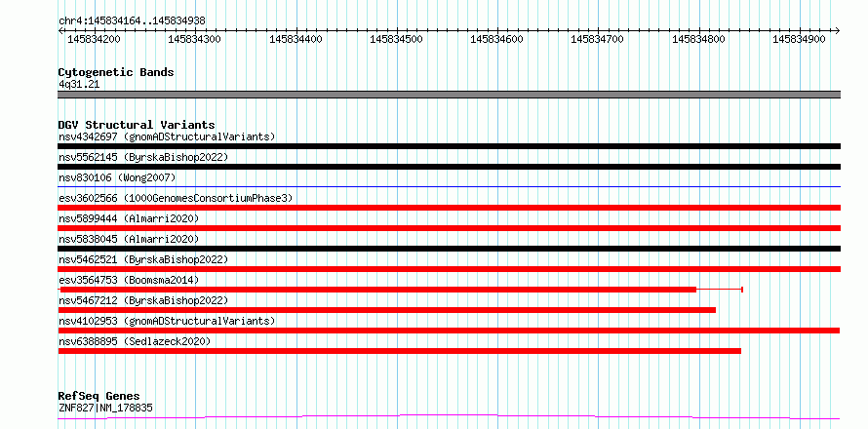Viewport: 868px width, 429px height.
Task: Click the gray 4q31.21 cytoband bar
Action: click(449, 95)
